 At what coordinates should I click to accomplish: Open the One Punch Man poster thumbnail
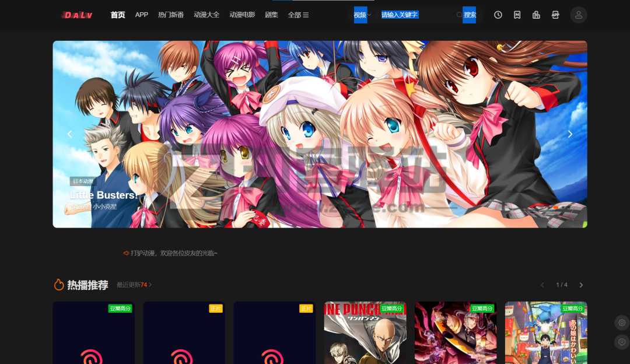point(365,333)
